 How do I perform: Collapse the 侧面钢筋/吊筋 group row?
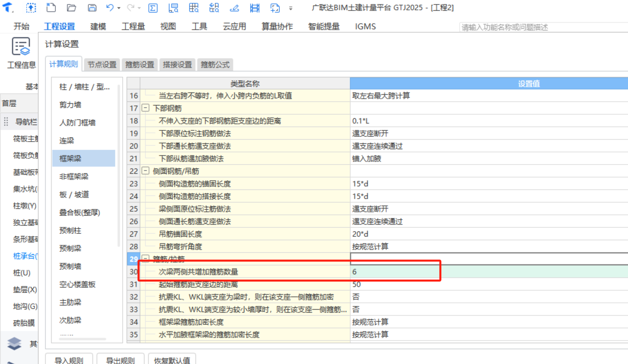[146, 171]
